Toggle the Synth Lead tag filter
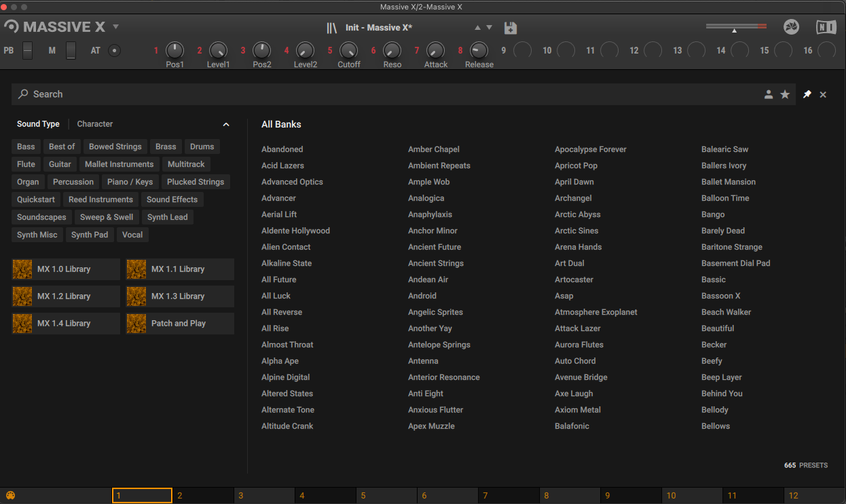 pyautogui.click(x=167, y=217)
